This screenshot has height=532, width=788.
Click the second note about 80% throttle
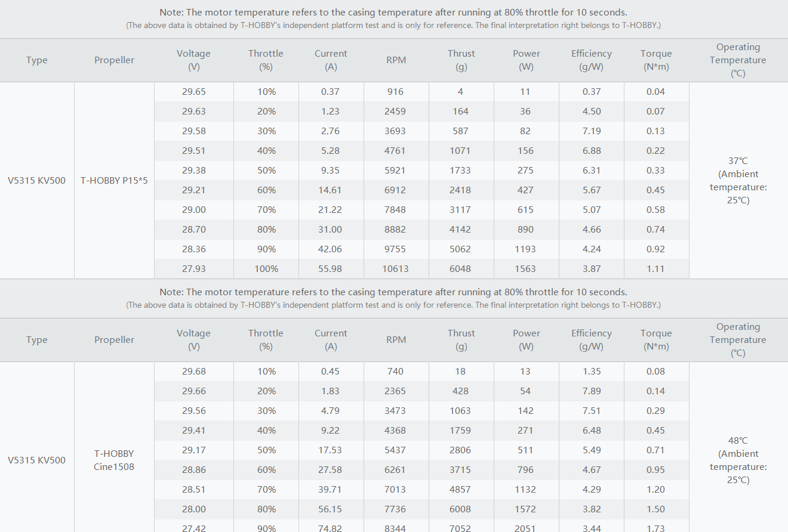(x=393, y=292)
